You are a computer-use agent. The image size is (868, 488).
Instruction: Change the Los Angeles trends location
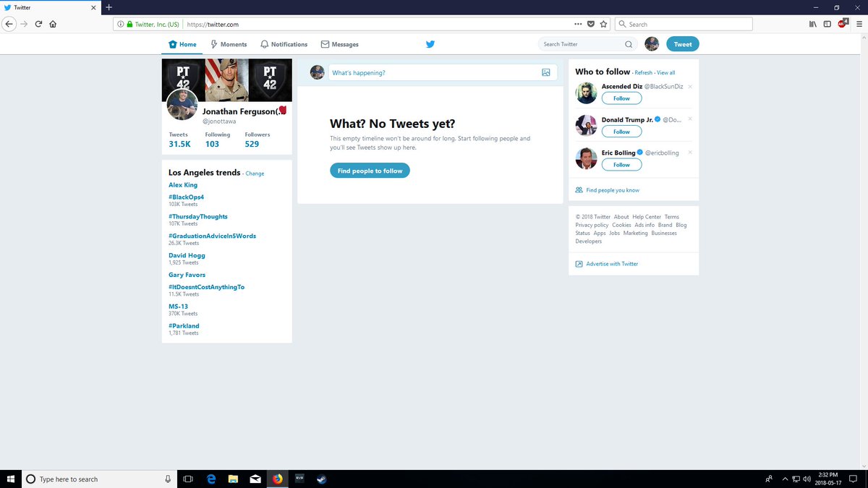click(x=255, y=174)
